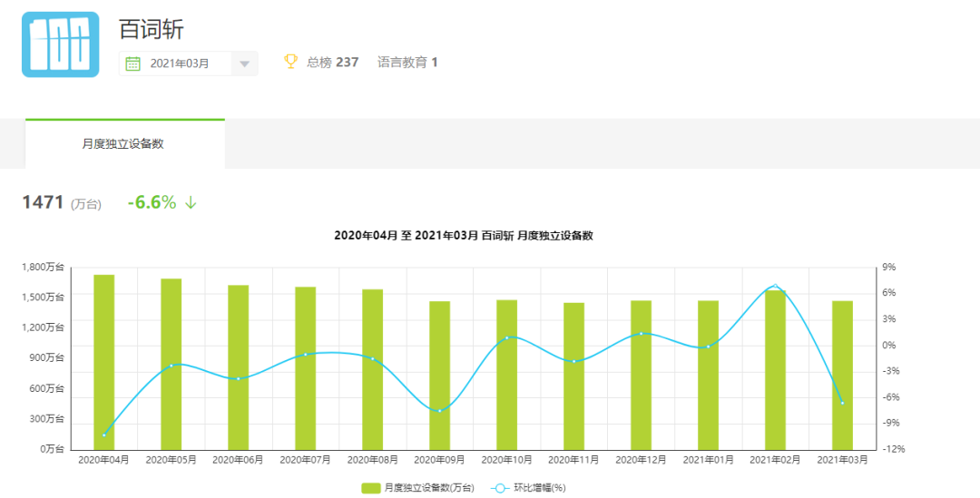The height and width of the screenshot is (498, 980).
Task: Select the 月度独立设备数 tab
Action: pos(124,143)
